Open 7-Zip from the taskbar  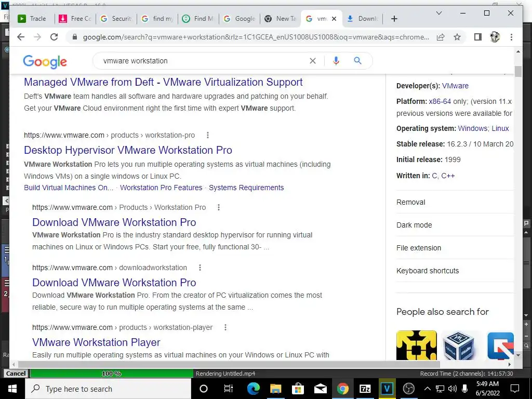(x=365, y=389)
